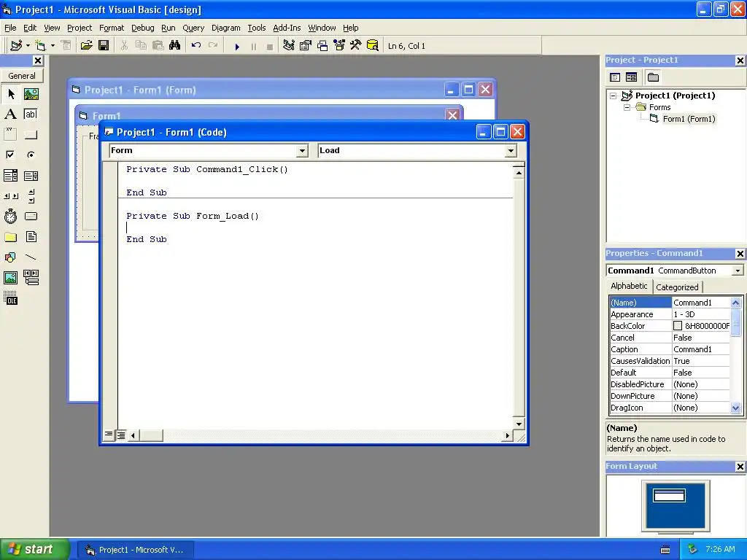
Task: Open the Load procedure dropdown
Action: [x=511, y=151]
